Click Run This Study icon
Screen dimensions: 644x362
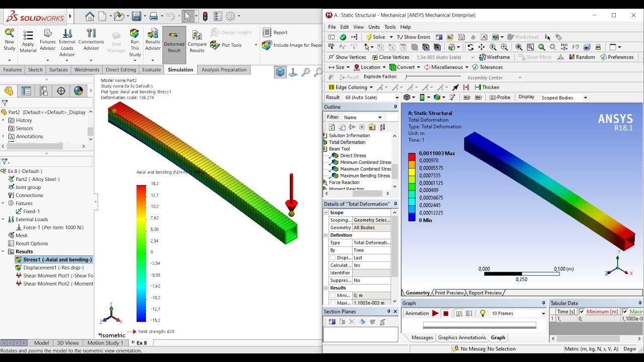pyautogui.click(x=135, y=42)
